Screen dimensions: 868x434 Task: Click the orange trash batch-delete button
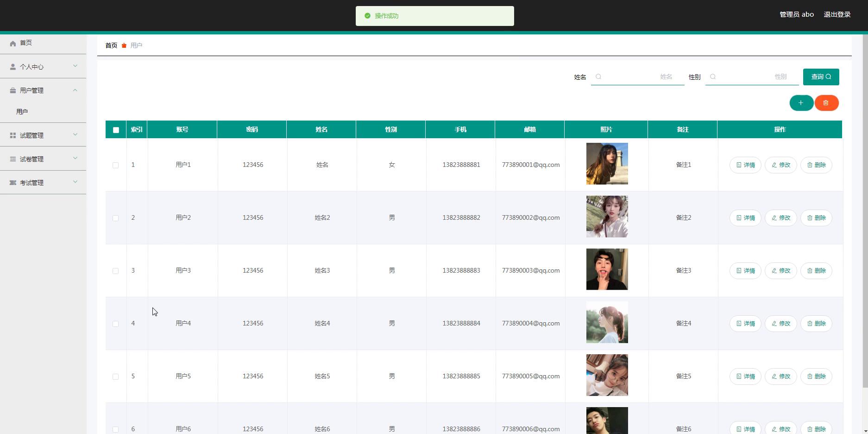[x=826, y=103]
